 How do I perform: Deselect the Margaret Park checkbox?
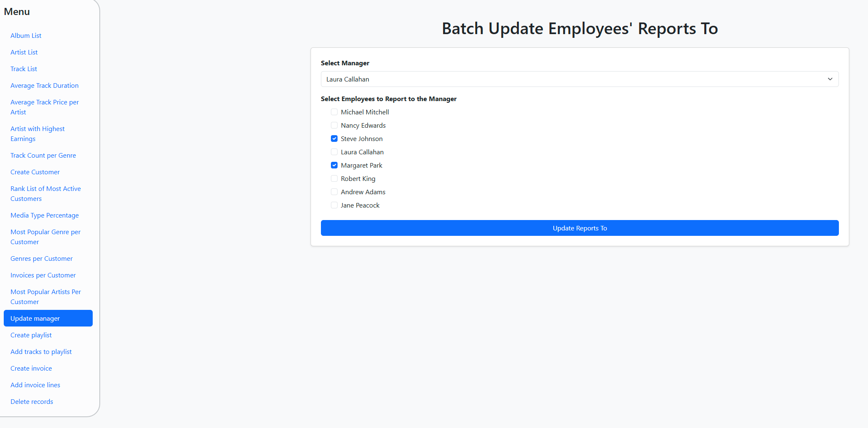[334, 165]
